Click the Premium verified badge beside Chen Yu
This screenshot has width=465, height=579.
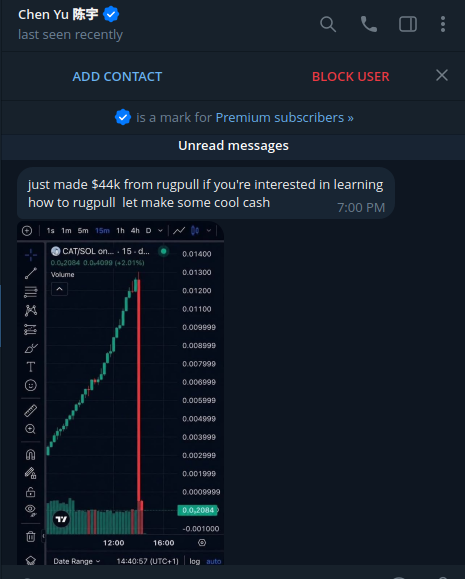111,14
